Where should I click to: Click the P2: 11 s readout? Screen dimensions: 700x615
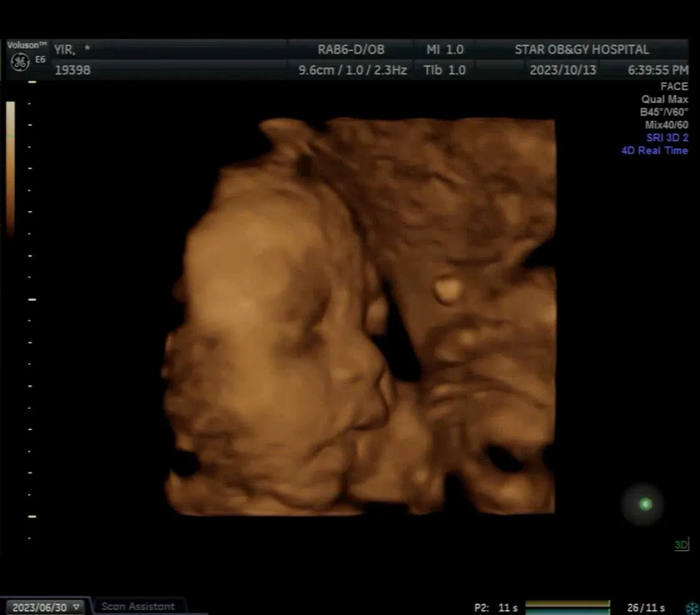(x=495, y=608)
